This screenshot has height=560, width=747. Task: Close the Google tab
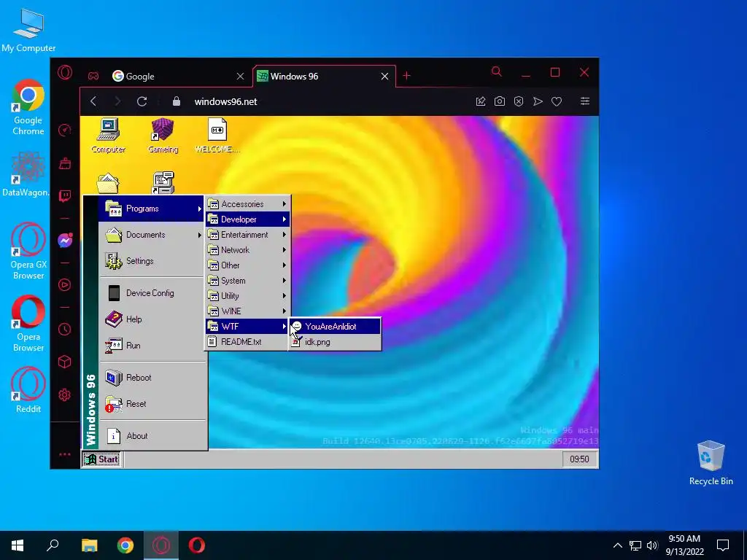tap(241, 76)
